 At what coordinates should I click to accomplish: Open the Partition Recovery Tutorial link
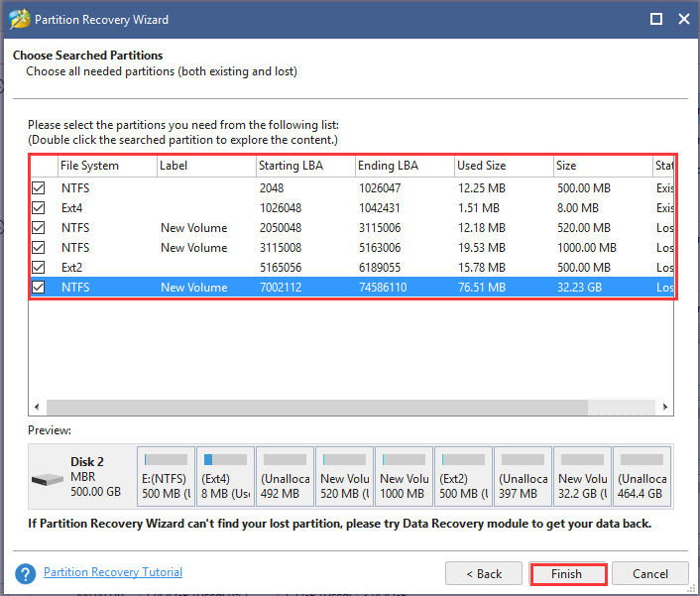pos(113,572)
